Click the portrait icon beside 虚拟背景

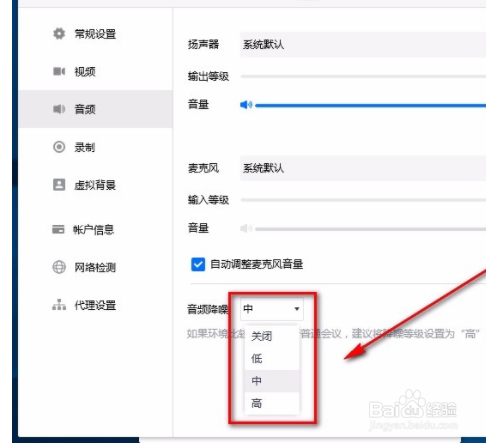59,184
